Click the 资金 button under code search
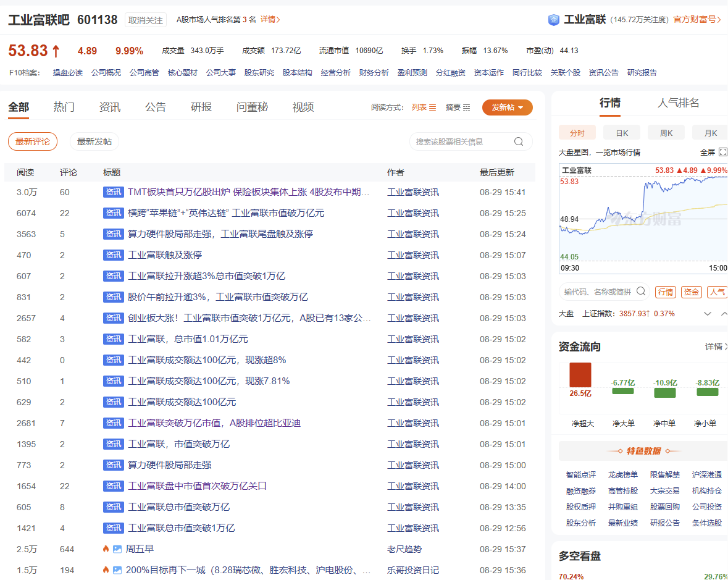728x580 pixels. click(692, 292)
